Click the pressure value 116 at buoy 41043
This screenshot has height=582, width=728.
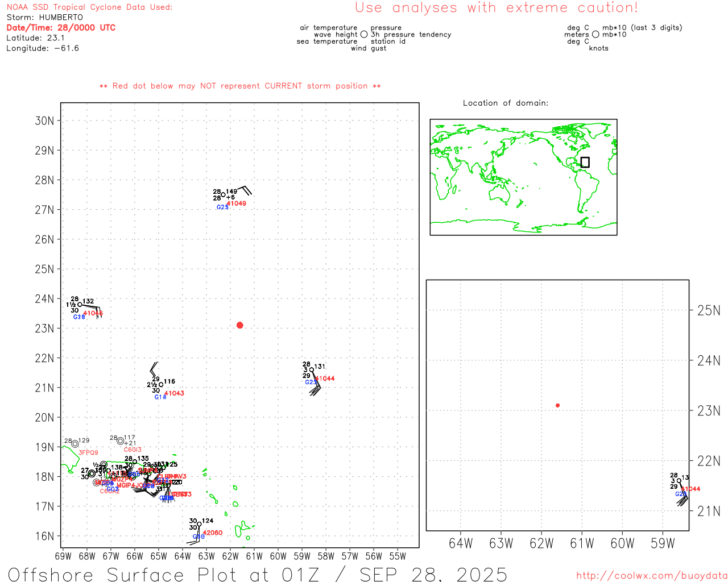click(169, 382)
